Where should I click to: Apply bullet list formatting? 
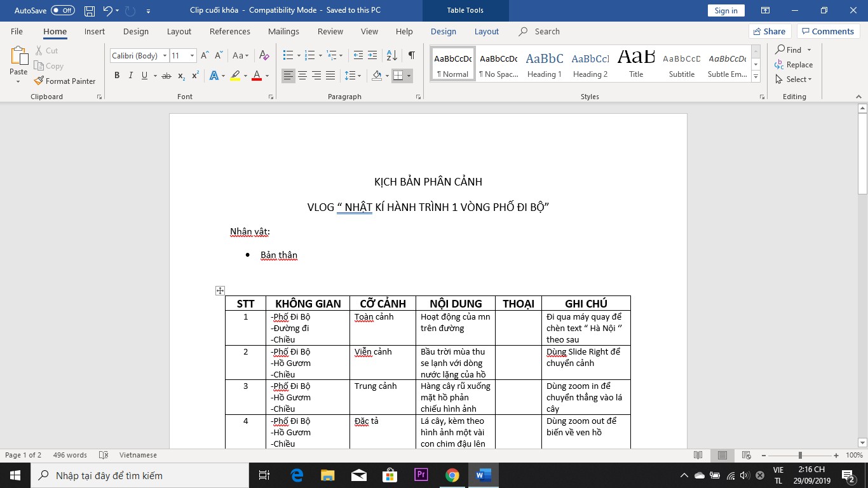(x=288, y=56)
